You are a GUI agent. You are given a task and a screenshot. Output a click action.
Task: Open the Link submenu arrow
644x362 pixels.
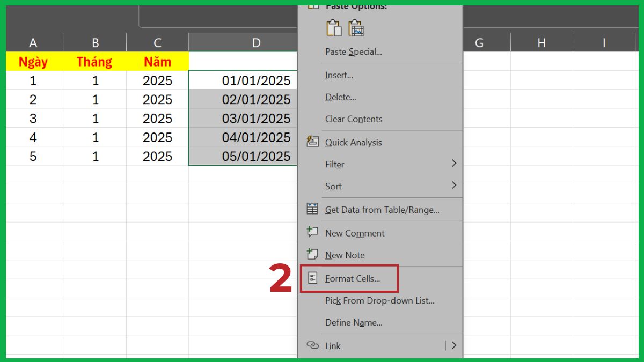point(453,345)
